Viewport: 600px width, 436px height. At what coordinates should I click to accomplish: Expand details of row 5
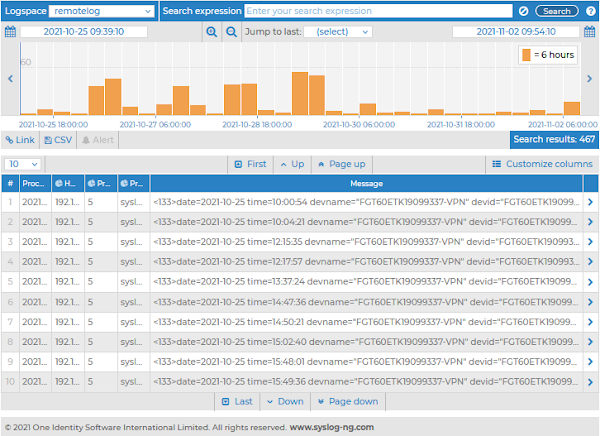click(x=590, y=282)
